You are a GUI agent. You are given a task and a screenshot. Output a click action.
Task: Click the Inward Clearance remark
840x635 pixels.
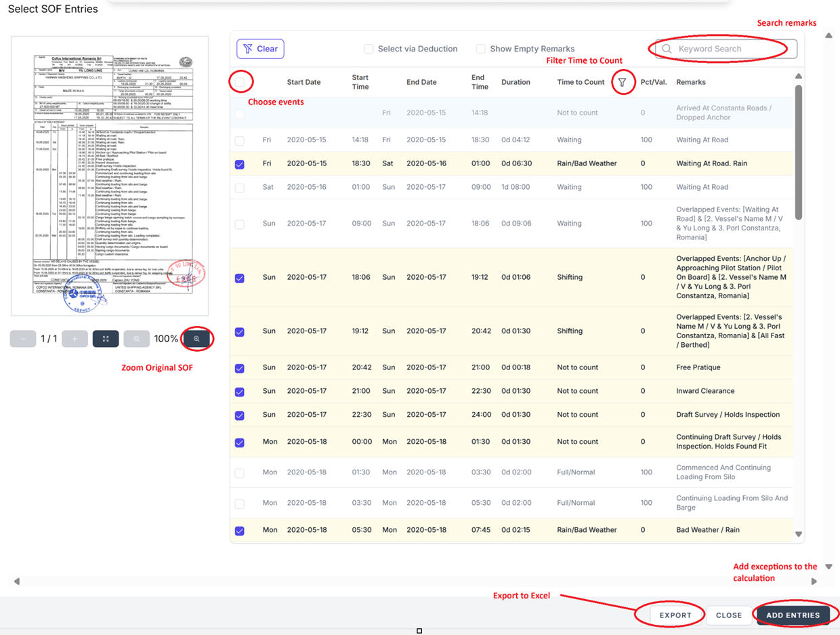click(x=705, y=391)
